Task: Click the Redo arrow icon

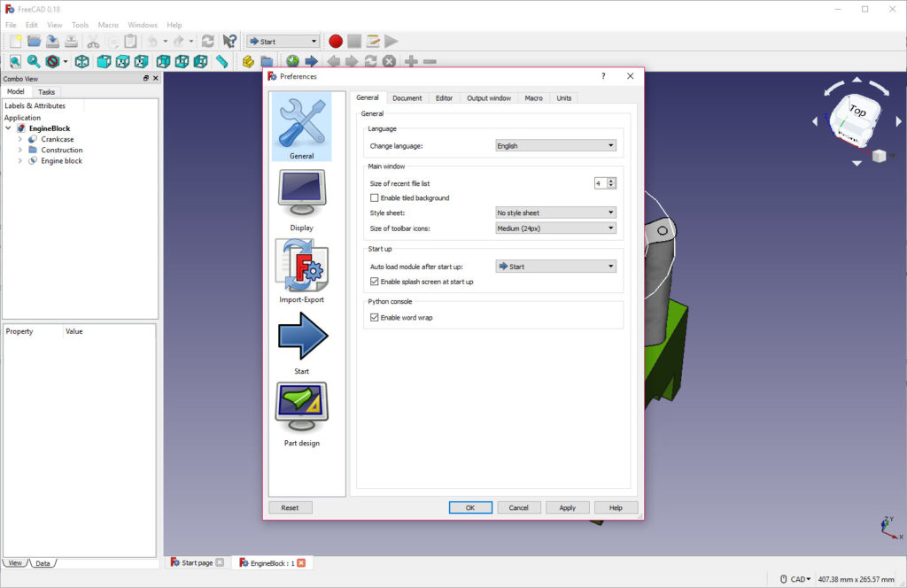Action: click(178, 41)
